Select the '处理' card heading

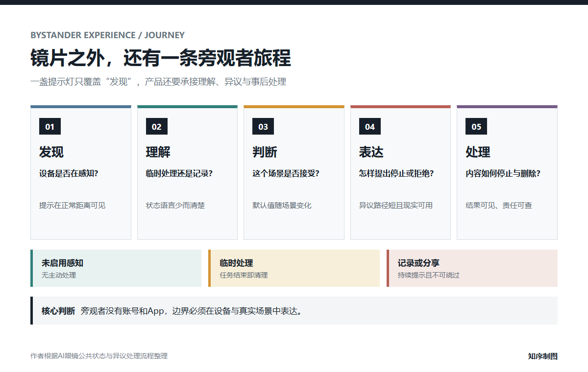coord(478,152)
